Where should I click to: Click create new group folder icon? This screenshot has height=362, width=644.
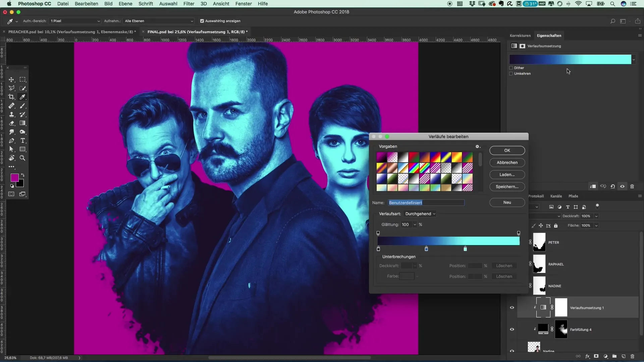pyautogui.click(x=614, y=356)
